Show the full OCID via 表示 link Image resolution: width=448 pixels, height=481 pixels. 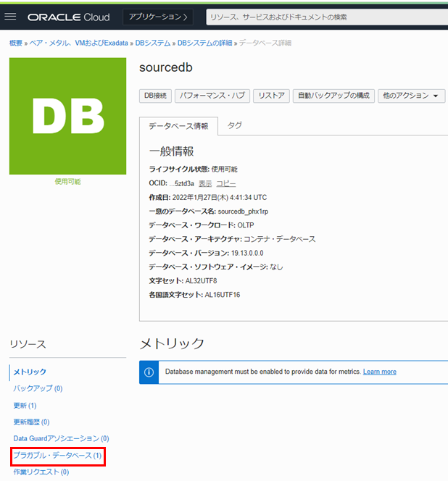[x=205, y=183]
